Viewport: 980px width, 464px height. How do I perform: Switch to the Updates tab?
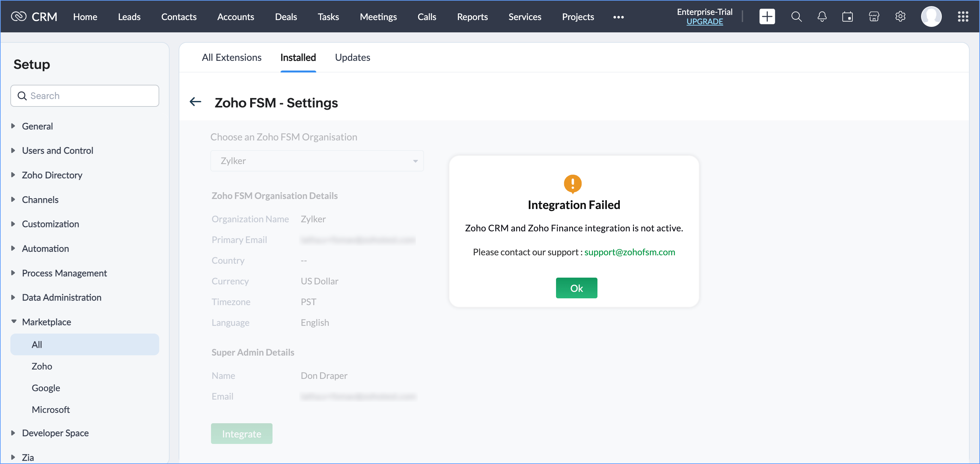[352, 57]
